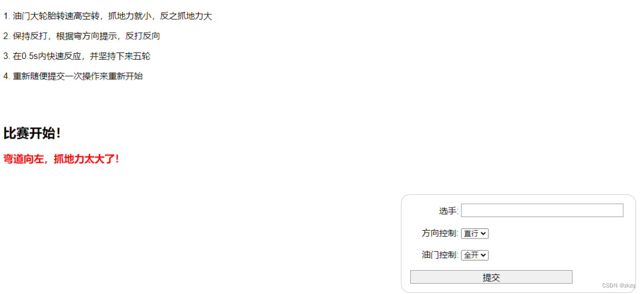644x294 pixels.
Task: Click the 提交 submit button
Action: click(x=491, y=277)
